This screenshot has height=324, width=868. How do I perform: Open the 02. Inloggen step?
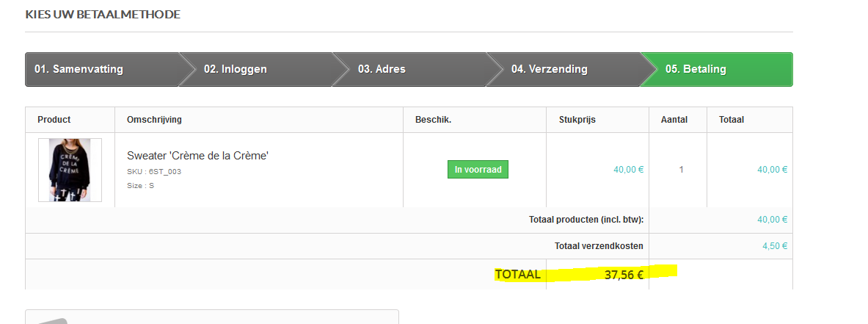pyautogui.click(x=236, y=70)
